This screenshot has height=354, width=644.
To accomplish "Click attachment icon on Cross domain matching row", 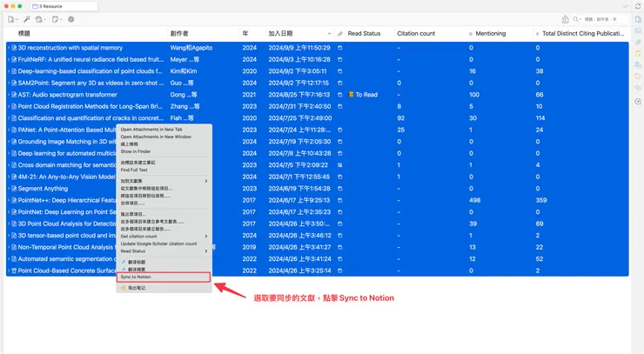I will point(339,165).
